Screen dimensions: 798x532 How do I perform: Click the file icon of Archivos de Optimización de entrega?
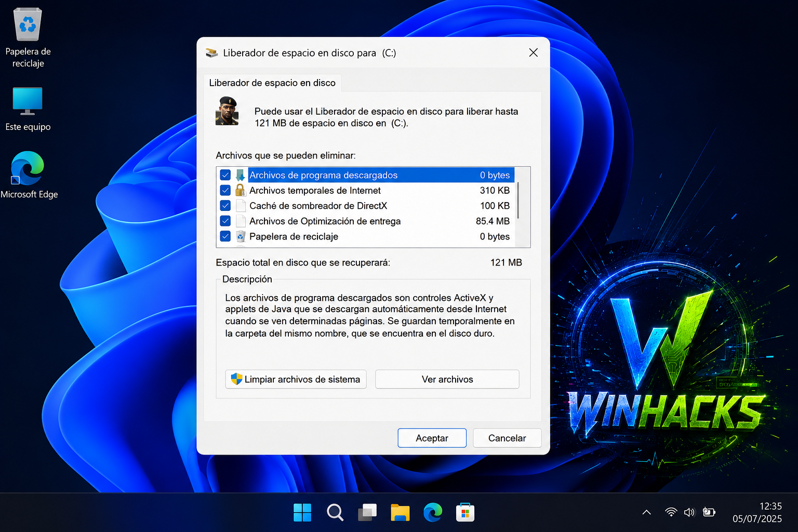(241, 221)
